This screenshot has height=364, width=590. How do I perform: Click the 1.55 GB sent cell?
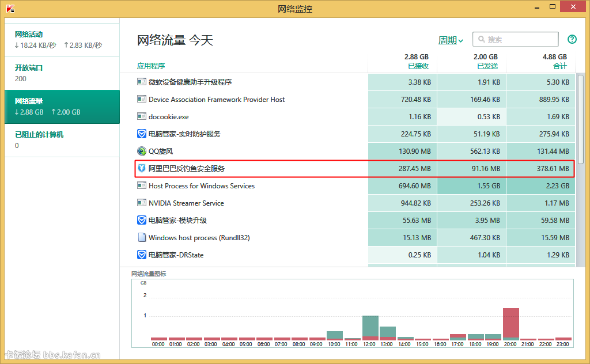pos(471,186)
